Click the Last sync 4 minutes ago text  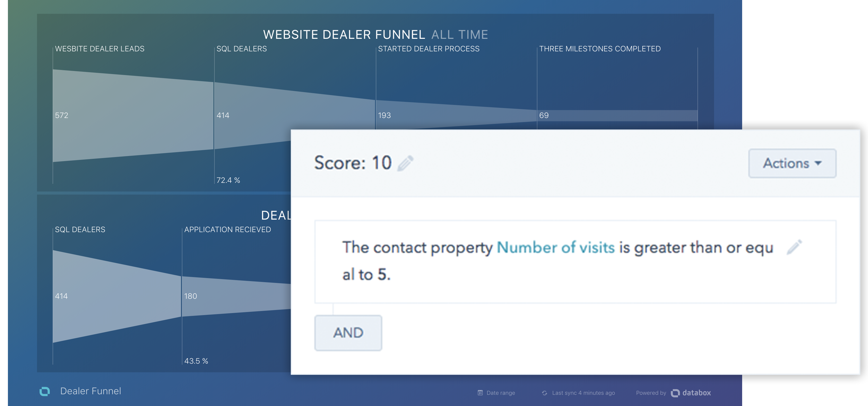pyautogui.click(x=583, y=393)
